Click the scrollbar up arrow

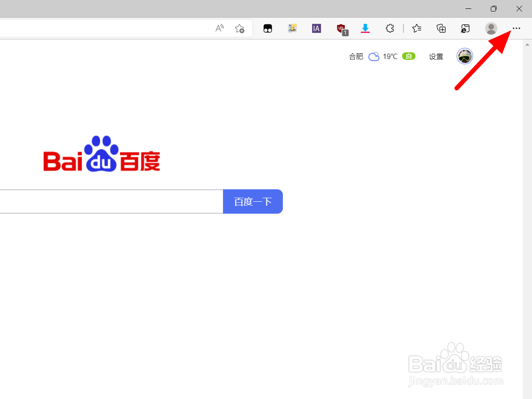(527, 44)
